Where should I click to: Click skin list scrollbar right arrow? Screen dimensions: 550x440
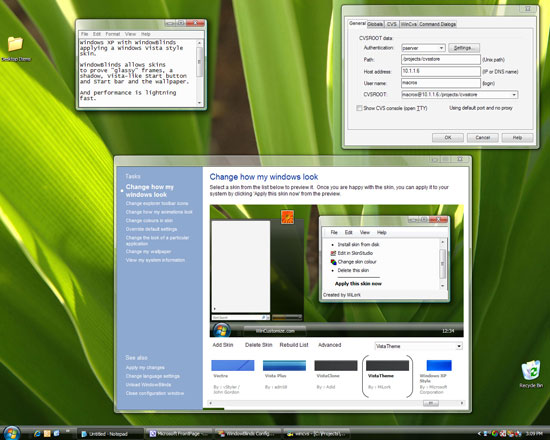pyautogui.click(x=462, y=403)
